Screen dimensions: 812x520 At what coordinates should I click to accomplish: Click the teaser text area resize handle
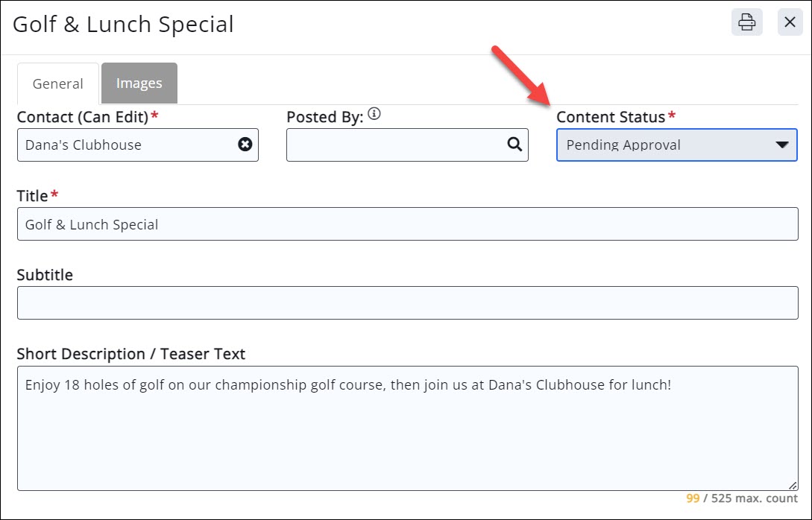click(793, 485)
